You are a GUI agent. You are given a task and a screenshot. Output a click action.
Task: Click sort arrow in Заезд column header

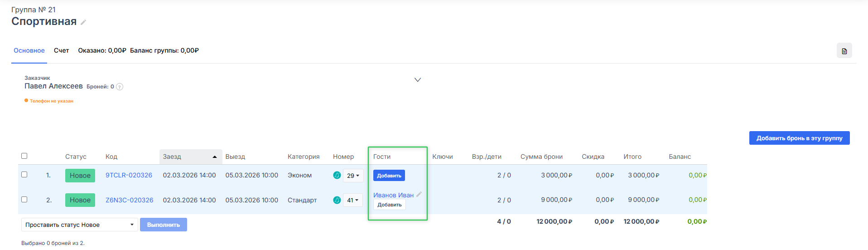(x=215, y=157)
